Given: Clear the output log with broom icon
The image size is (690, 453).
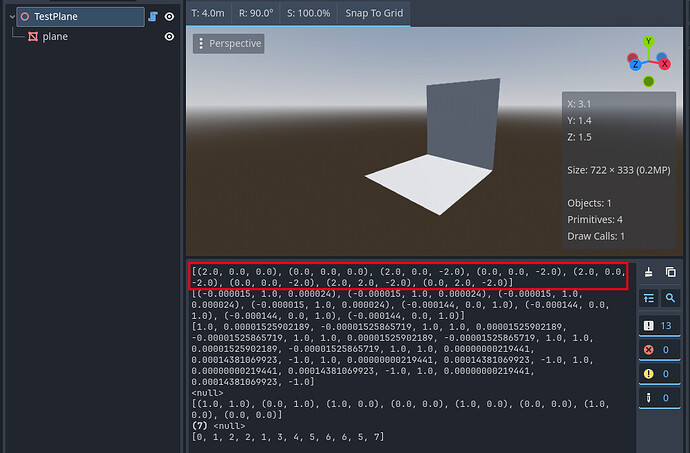Looking at the screenshot, I should click(650, 272).
